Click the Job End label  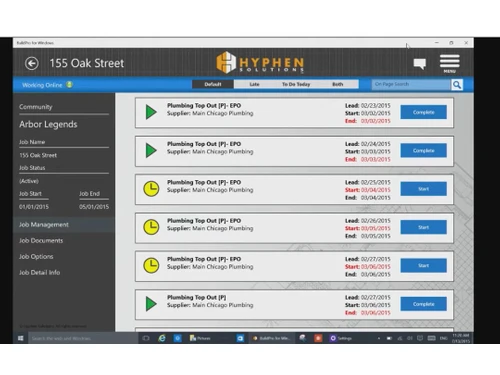(89, 194)
